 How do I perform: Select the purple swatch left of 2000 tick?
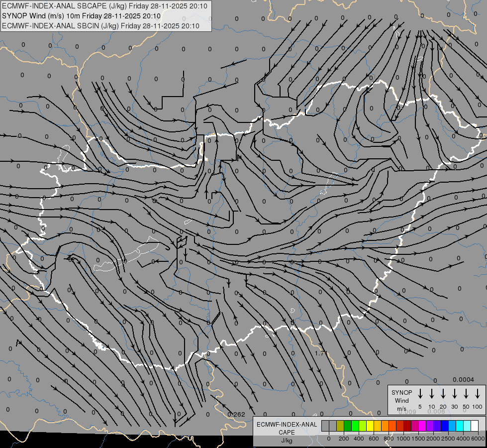(430, 426)
